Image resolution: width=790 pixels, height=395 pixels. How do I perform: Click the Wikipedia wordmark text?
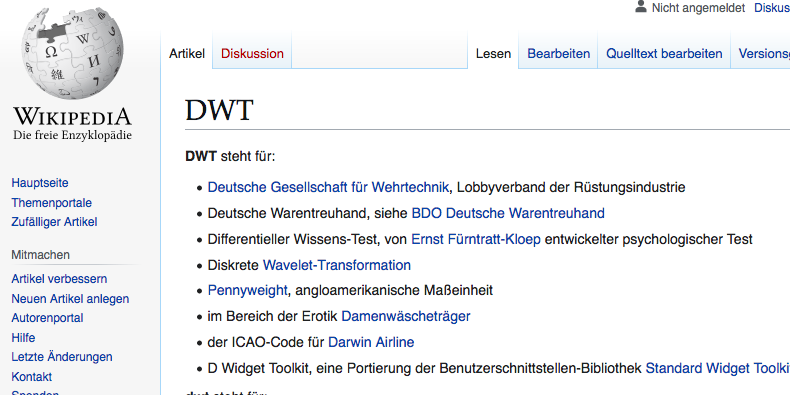tap(72, 116)
